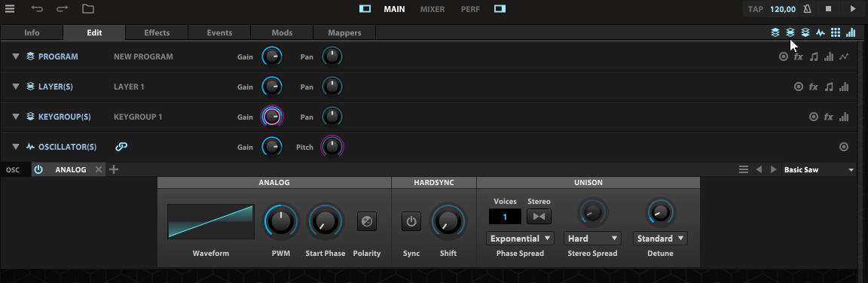Image resolution: width=868 pixels, height=283 pixels.
Task: Toggle the Polarity invert button
Action: (366, 222)
